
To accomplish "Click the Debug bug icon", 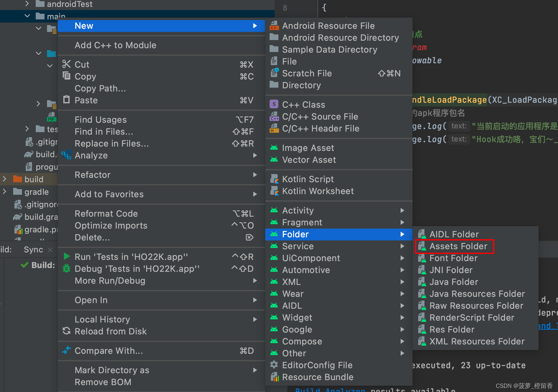I will coord(66,268).
